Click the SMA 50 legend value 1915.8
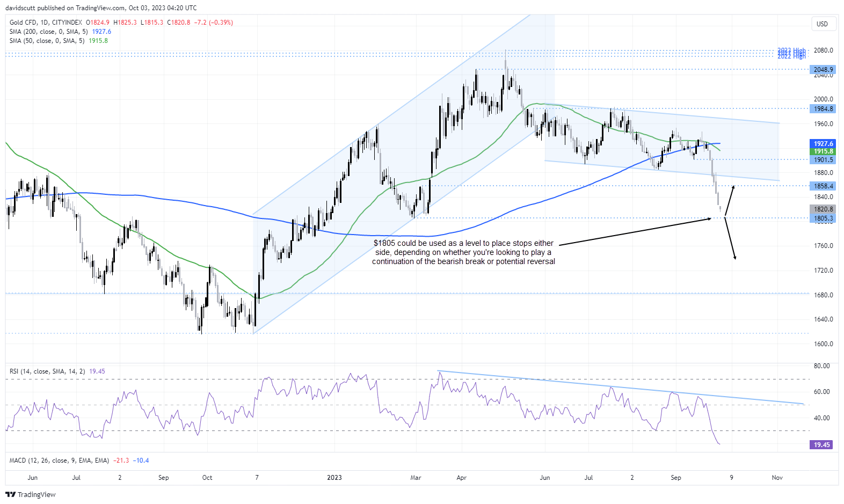Viewport: 844px width, 504px height. point(98,41)
